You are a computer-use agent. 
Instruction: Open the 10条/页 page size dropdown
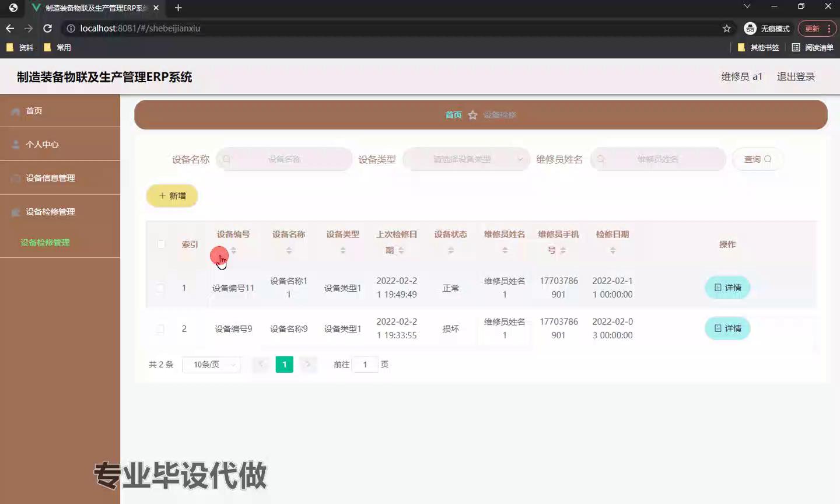[x=211, y=365]
